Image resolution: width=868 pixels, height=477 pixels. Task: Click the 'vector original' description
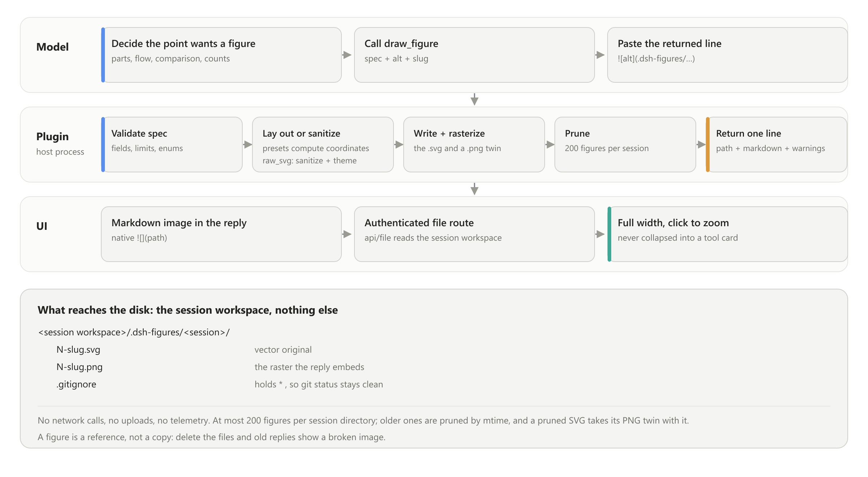click(x=283, y=349)
